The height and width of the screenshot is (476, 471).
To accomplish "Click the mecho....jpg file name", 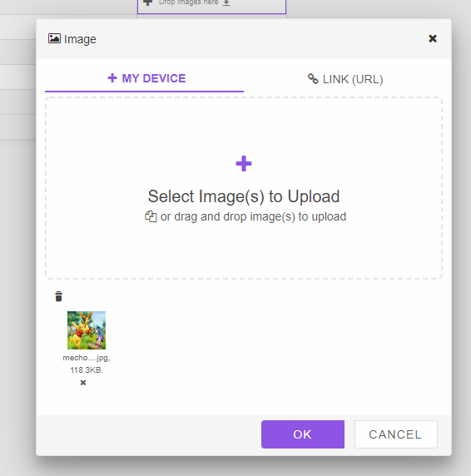I will click(x=87, y=358).
